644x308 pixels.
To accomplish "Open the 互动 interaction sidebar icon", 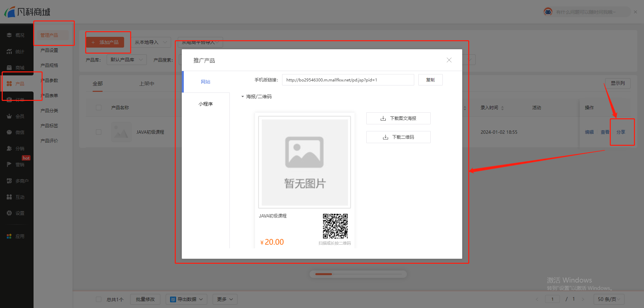I will click(9, 197).
